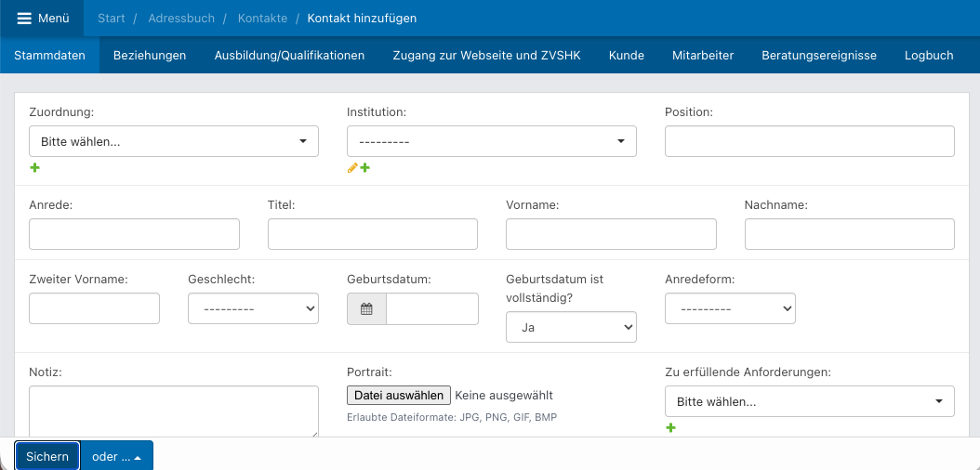The width and height of the screenshot is (980, 470).
Task: Open Zu erfüllende Anforderungen dropdown
Action: [809, 401]
